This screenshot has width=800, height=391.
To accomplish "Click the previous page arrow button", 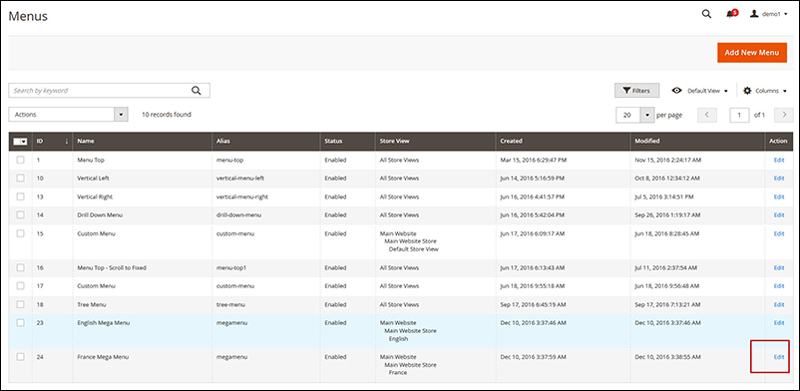I will pyautogui.click(x=707, y=115).
